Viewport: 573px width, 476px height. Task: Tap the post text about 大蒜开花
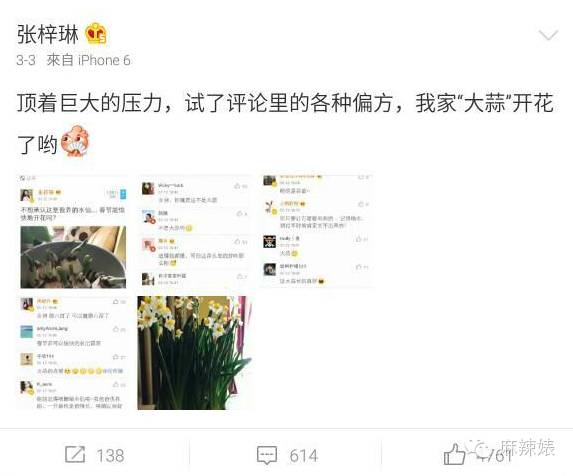[x=285, y=122]
